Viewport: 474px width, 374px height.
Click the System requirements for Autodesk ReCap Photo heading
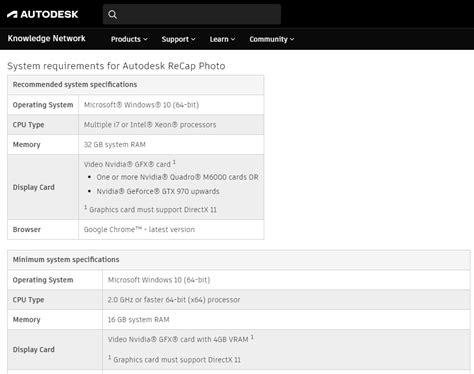point(116,66)
